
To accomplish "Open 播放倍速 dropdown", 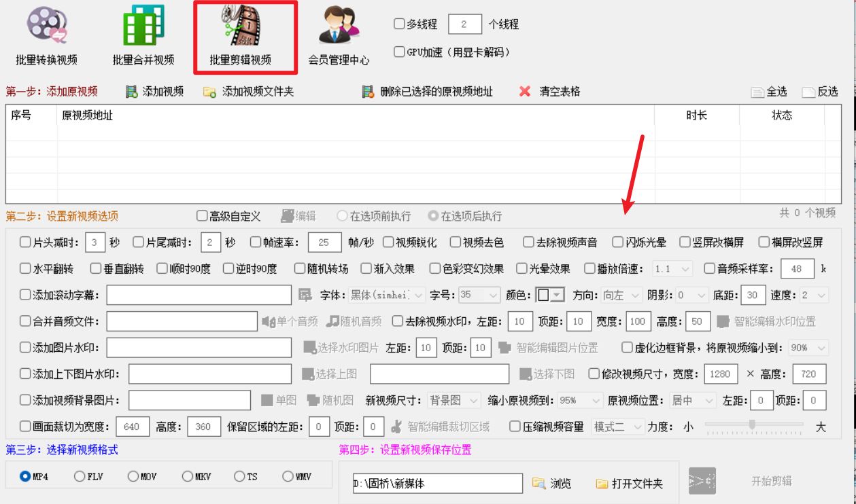I will tap(672, 268).
